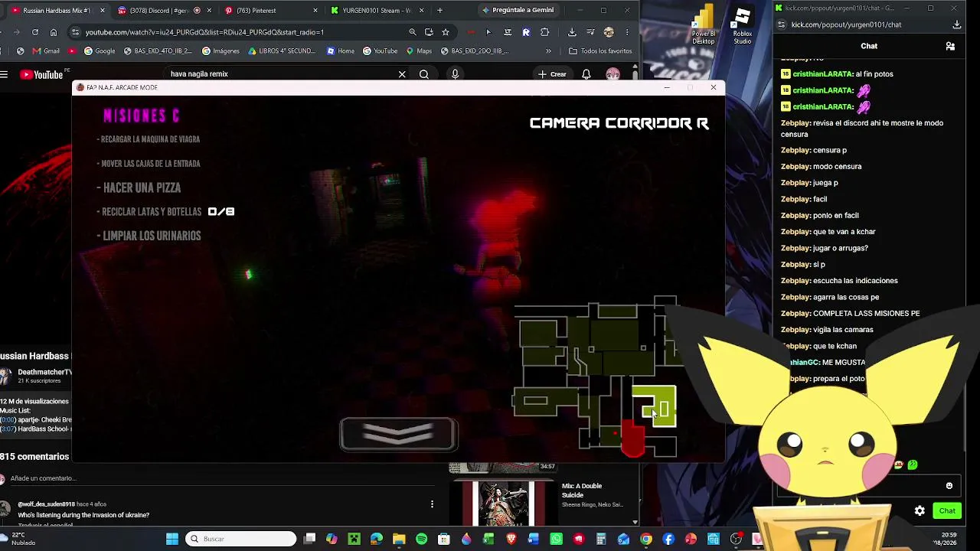Open Chrome downloads
Screen dimensions: 980x551
click(572, 32)
